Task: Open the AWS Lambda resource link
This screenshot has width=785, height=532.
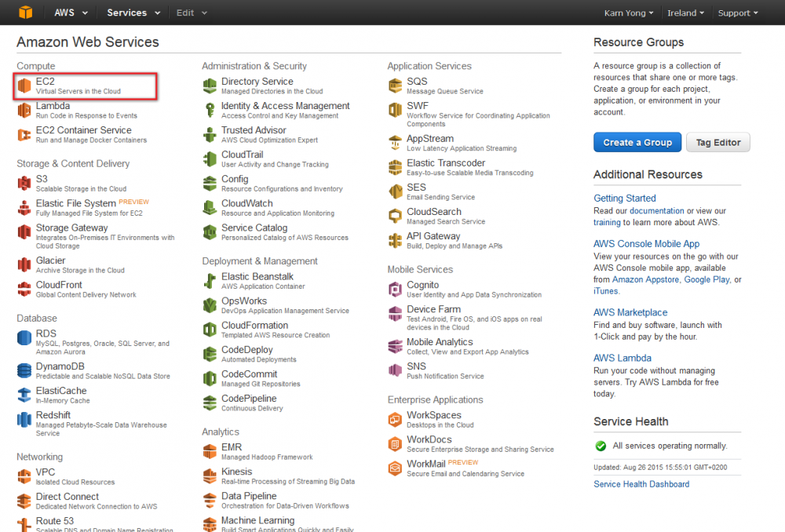Action: (x=623, y=358)
